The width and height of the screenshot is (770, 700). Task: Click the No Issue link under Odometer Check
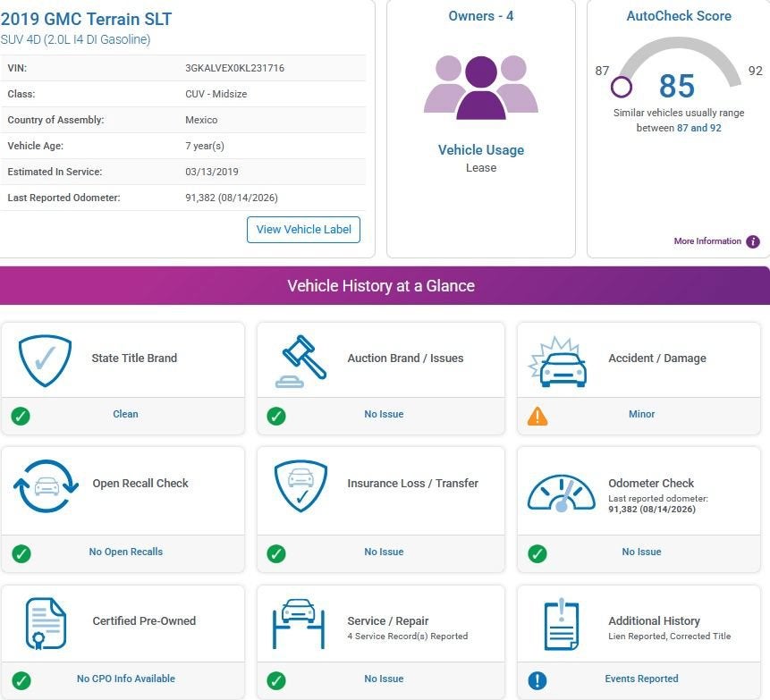coord(641,552)
